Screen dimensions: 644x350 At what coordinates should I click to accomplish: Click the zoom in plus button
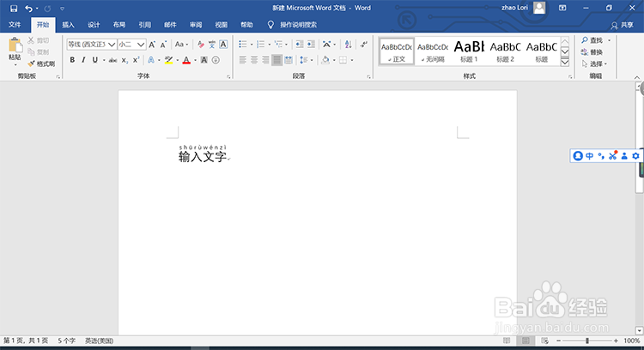point(616,341)
